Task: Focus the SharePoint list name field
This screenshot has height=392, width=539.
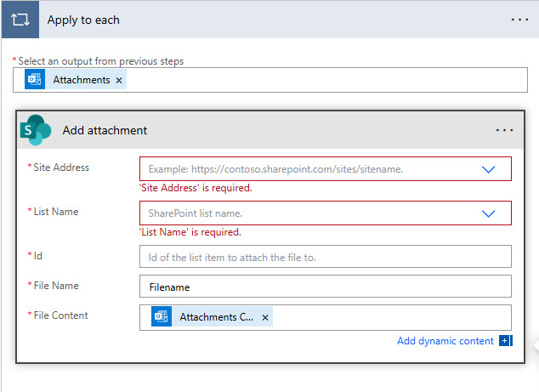Action: click(309, 213)
